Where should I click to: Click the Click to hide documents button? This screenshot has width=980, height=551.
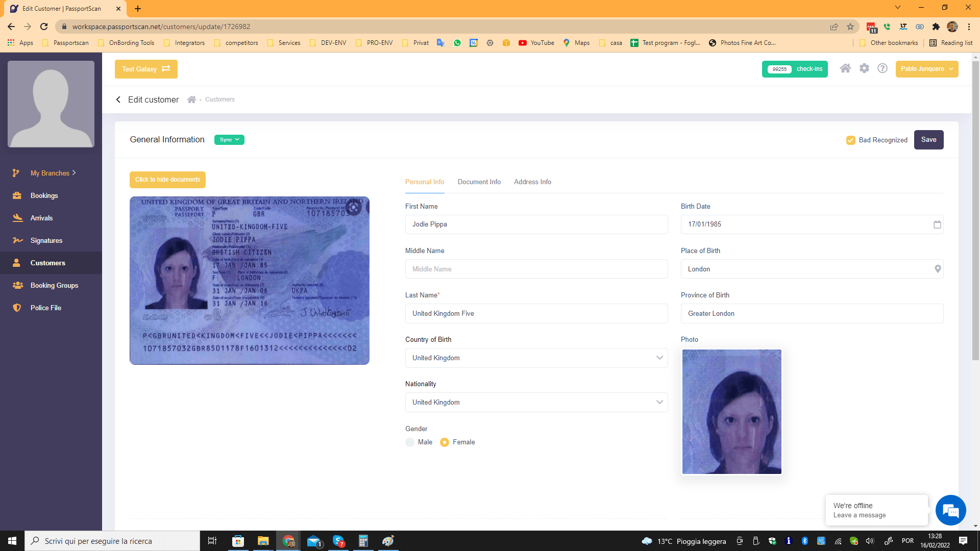[x=167, y=179]
